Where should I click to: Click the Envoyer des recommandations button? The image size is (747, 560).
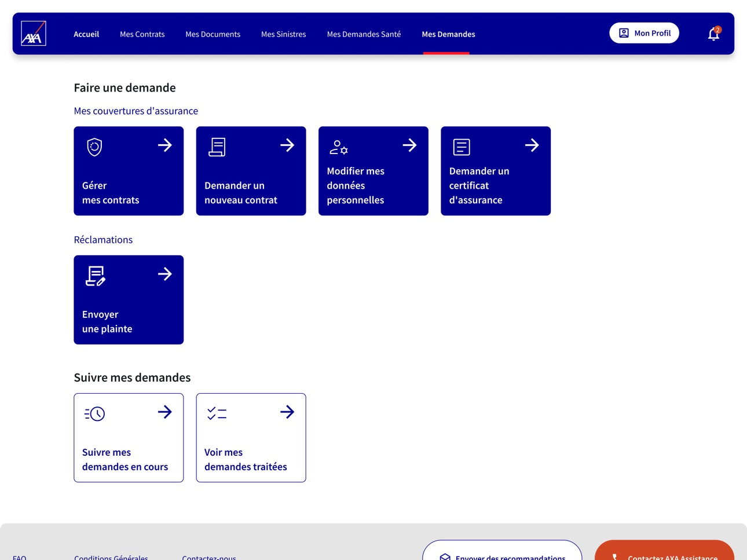coord(502,551)
